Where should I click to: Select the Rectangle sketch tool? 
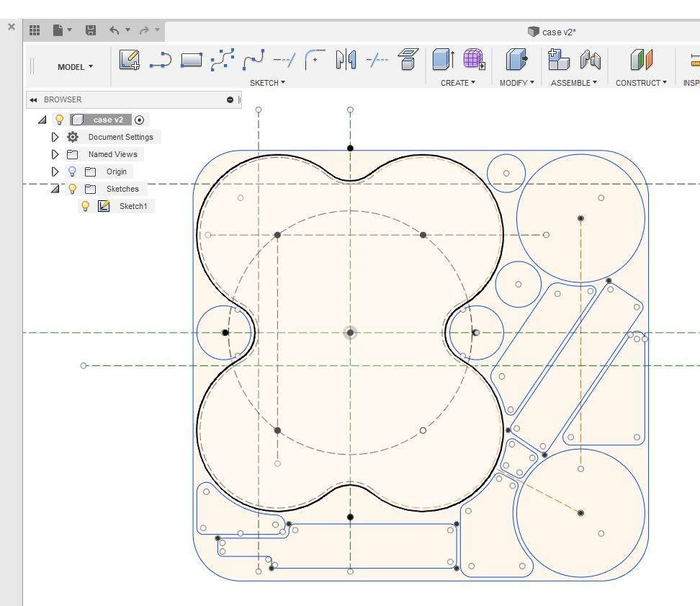pos(191,60)
